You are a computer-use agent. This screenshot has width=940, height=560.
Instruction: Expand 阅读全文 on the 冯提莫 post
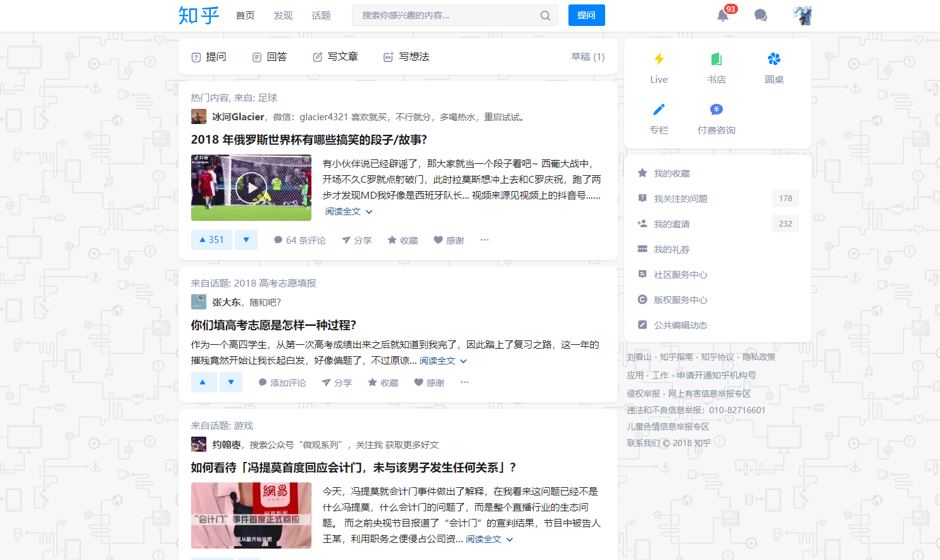pos(483,539)
